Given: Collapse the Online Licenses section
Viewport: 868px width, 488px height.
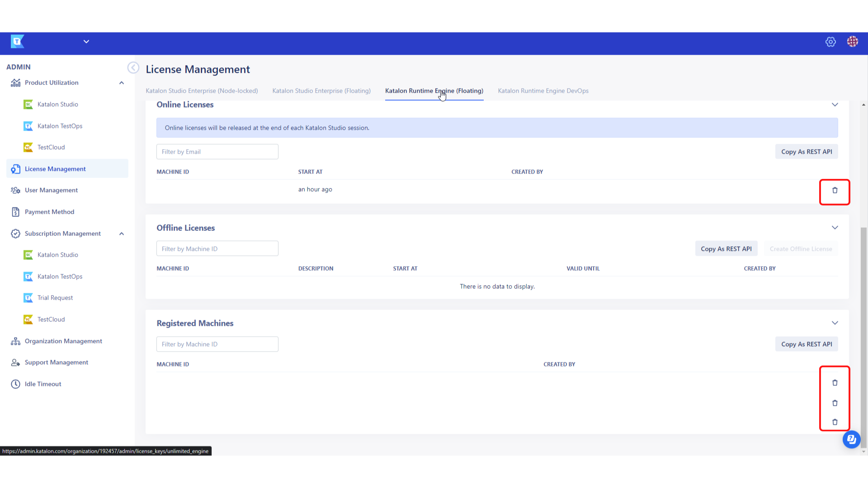Looking at the screenshot, I should (x=835, y=104).
